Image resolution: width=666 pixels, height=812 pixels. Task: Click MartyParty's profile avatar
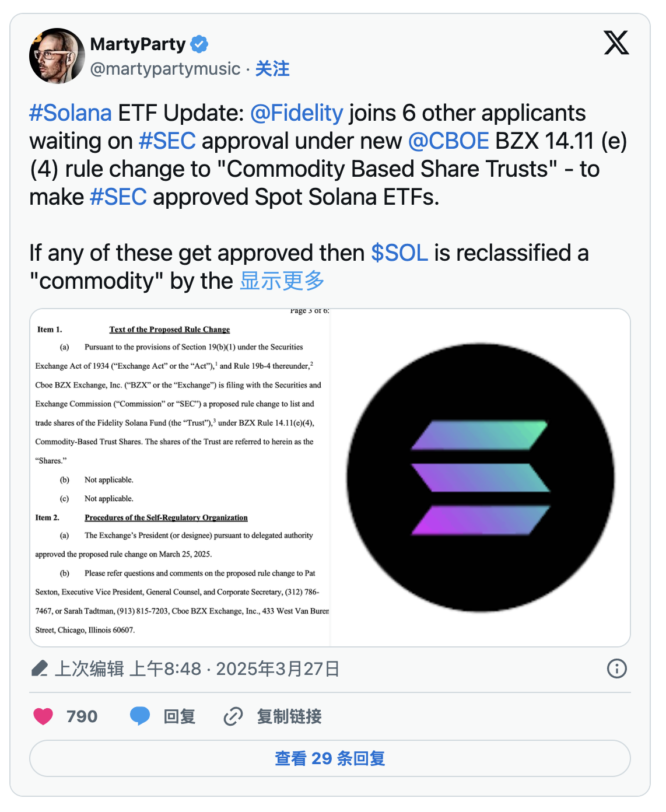[57, 56]
